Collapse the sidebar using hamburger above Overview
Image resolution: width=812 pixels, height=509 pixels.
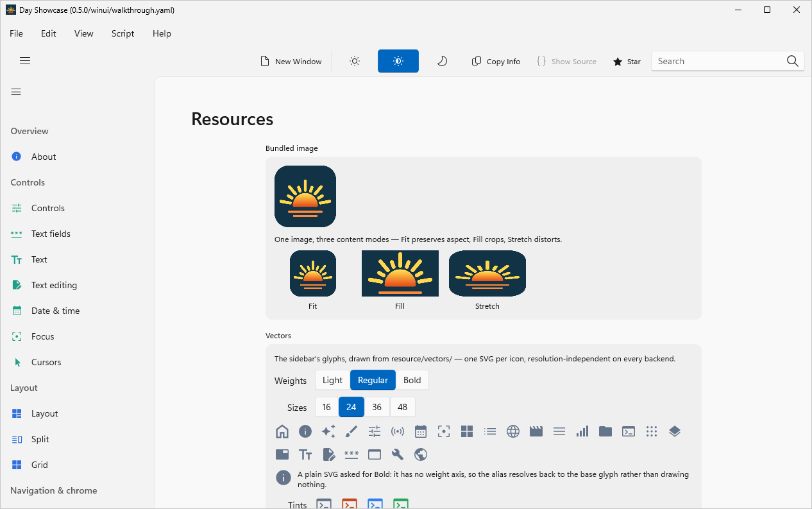point(17,92)
